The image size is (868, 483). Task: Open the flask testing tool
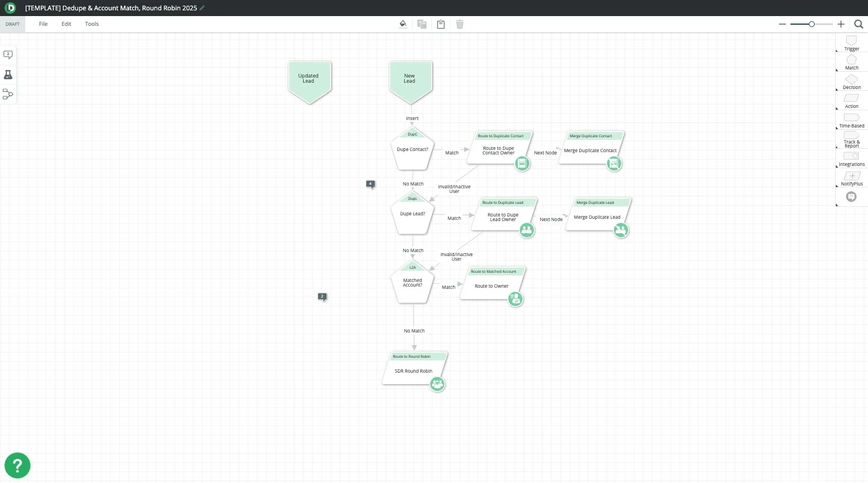[8, 75]
